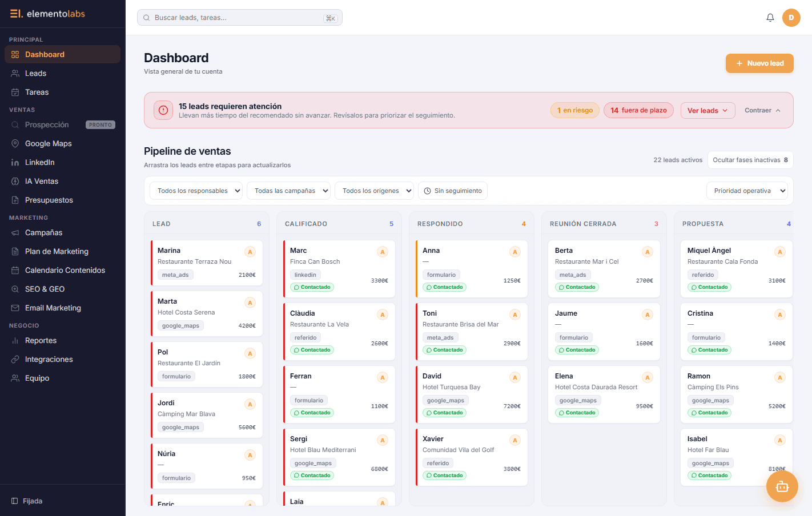Click Marina card's A avatar badge
The width and height of the screenshot is (812, 516).
click(250, 252)
